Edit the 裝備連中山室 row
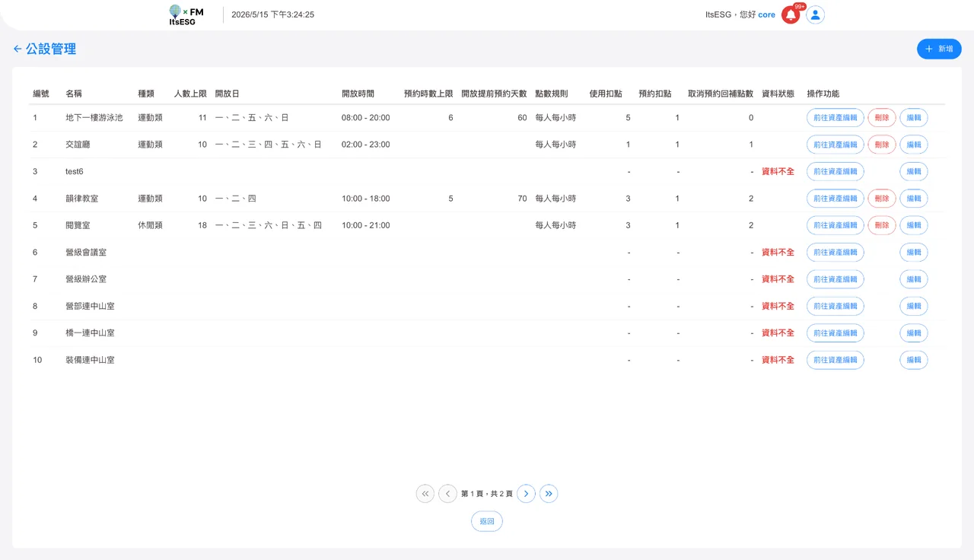Image resolution: width=974 pixels, height=560 pixels. coord(914,360)
